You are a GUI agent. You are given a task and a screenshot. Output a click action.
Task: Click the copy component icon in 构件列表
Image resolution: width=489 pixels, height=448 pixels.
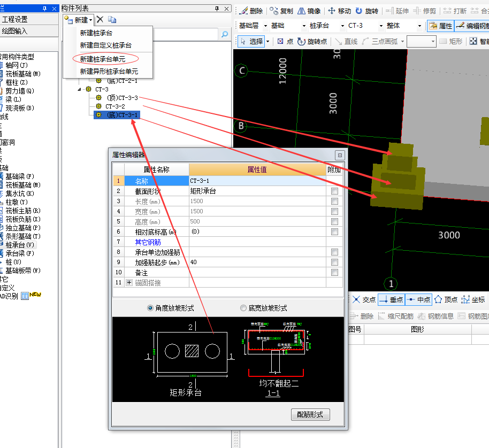click(112, 20)
